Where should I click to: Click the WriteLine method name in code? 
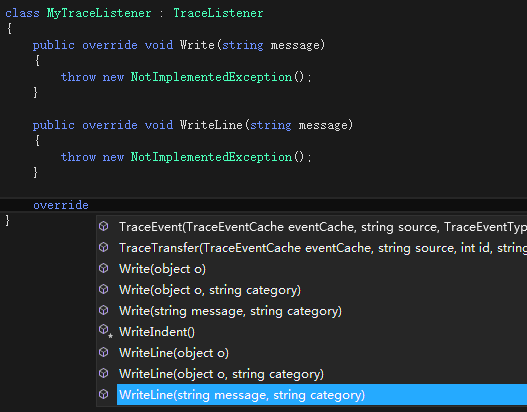(x=211, y=125)
